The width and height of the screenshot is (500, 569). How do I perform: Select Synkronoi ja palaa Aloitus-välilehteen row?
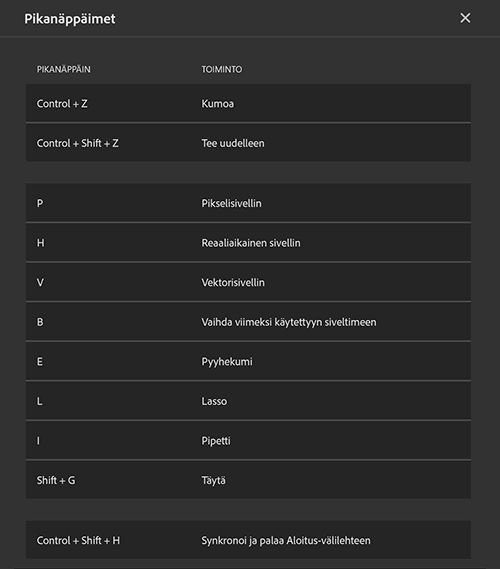248,540
